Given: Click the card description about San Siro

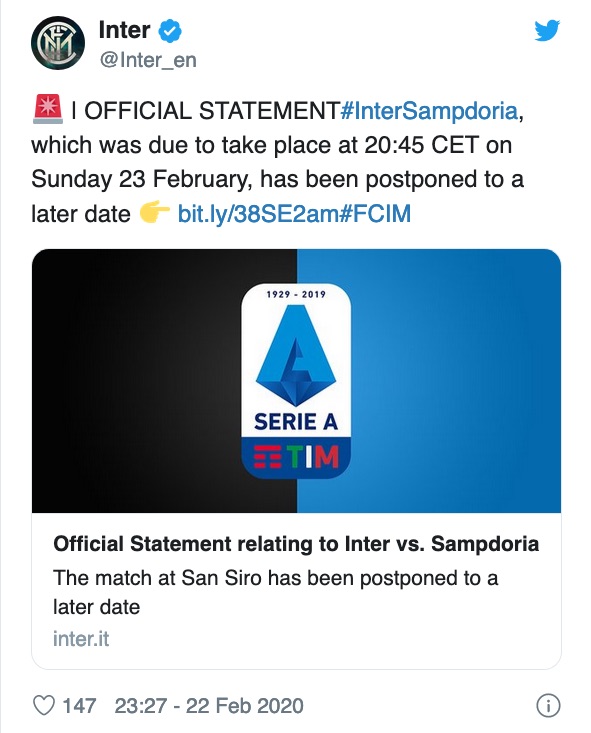Looking at the screenshot, I should (x=275, y=592).
